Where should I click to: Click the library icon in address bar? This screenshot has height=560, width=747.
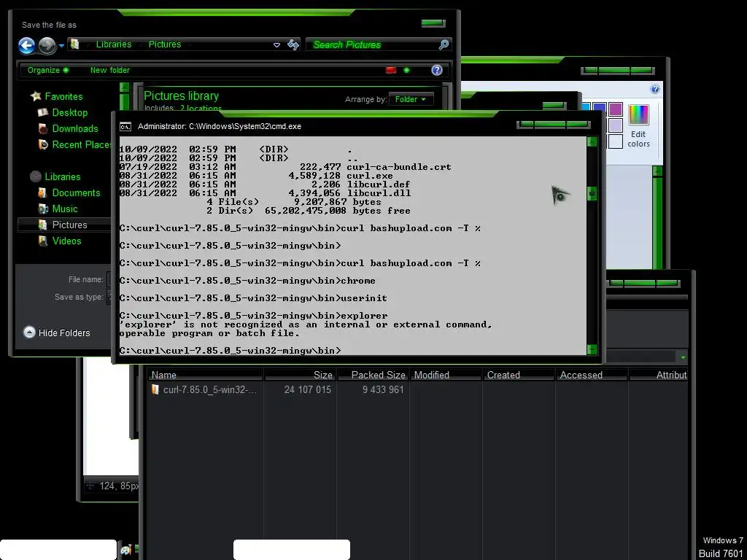(x=75, y=44)
